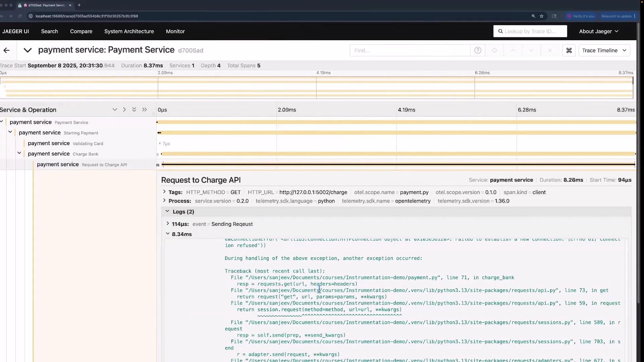This screenshot has width=644, height=362.
Task: Click the browser address bar URL
Action: click(87, 16)
